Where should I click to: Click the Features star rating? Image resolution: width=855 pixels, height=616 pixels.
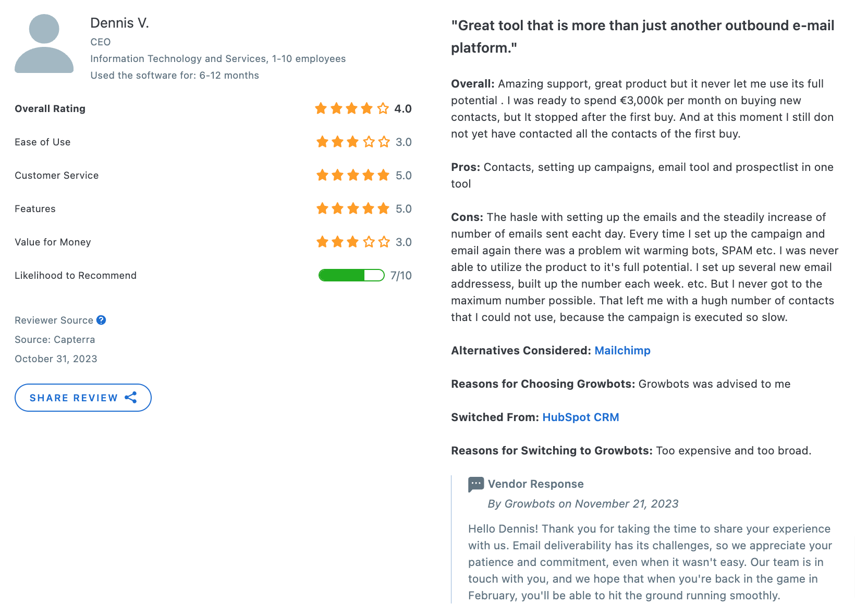(x=353, y=208)
